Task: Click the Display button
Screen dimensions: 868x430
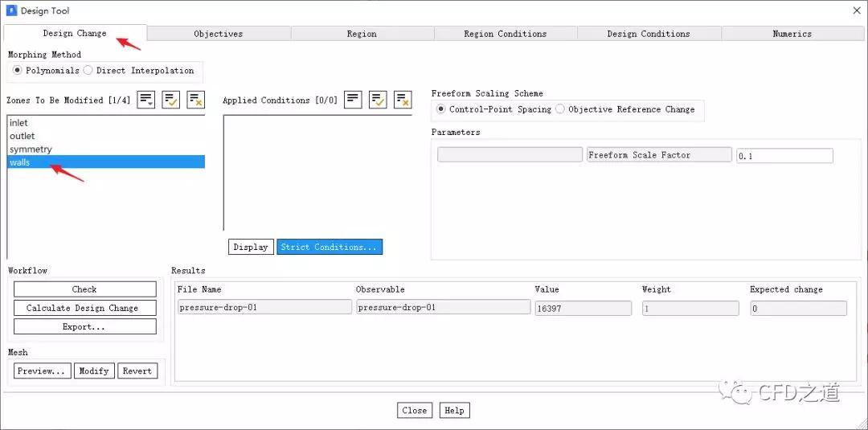Action: (251, 247)
